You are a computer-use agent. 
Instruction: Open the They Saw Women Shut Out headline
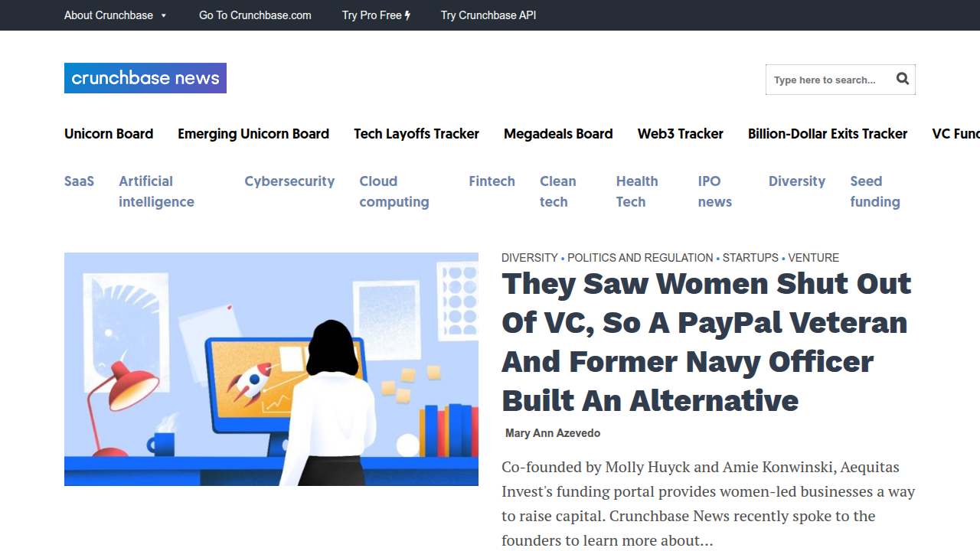(x=706, y=342)
